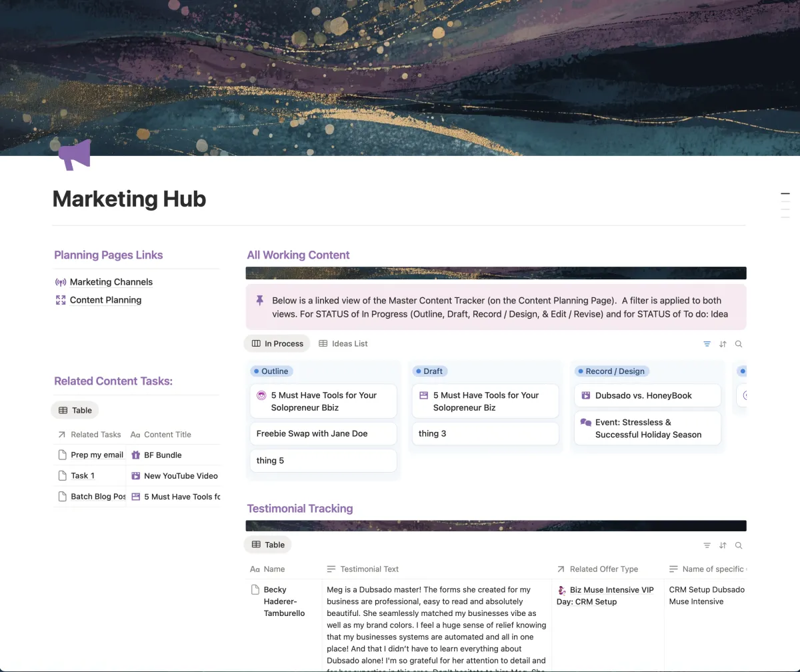This screenshot has width=800, height=672.
Task: Click the video icon beside New YouTube Video
Action: (135, 475)
